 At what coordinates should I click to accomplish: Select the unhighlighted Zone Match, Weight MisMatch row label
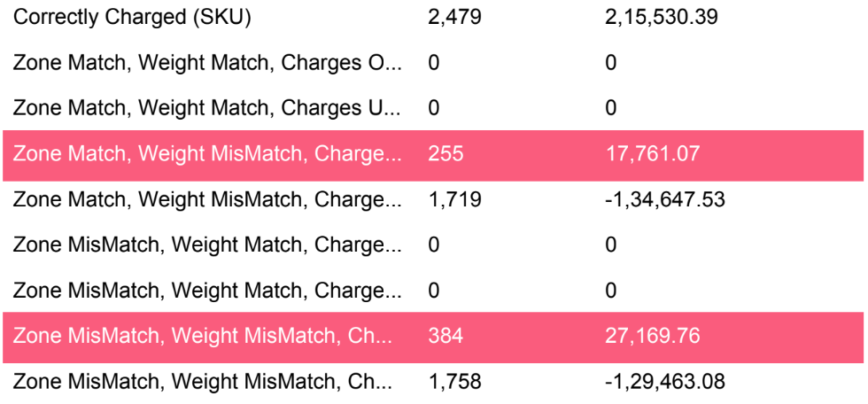[207, 199]
